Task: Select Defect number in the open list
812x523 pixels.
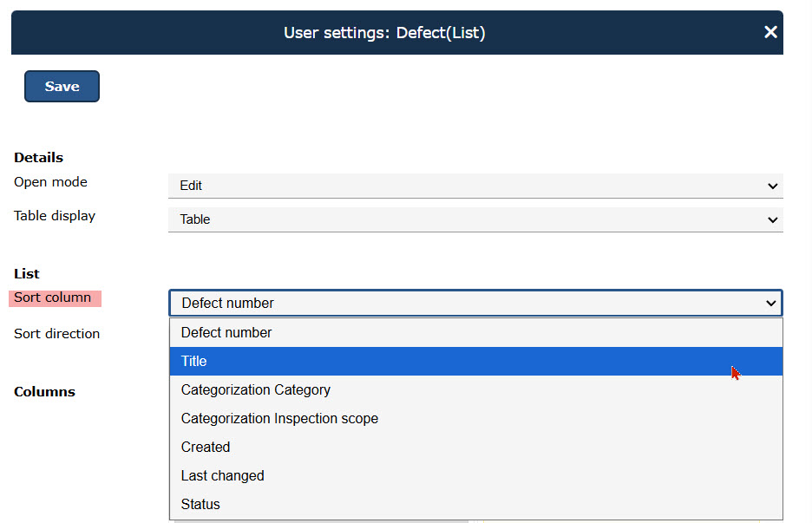Action: pos(226,332)
